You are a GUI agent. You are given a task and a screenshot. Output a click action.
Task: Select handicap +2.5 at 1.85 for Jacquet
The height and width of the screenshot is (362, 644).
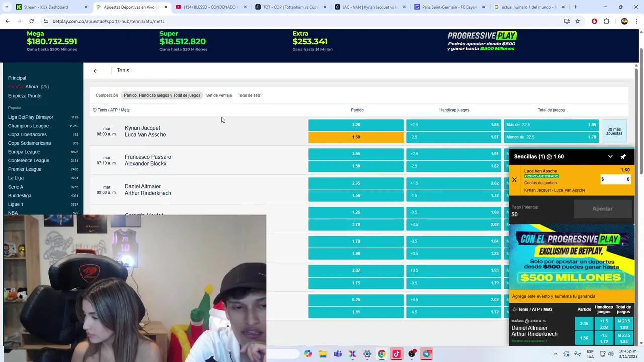click(453, 125)
